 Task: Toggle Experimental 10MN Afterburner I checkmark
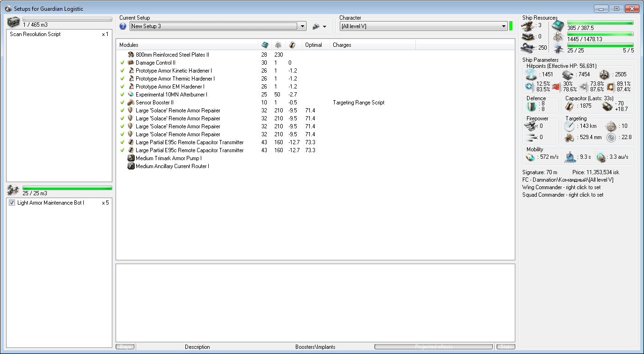(122, 95)
